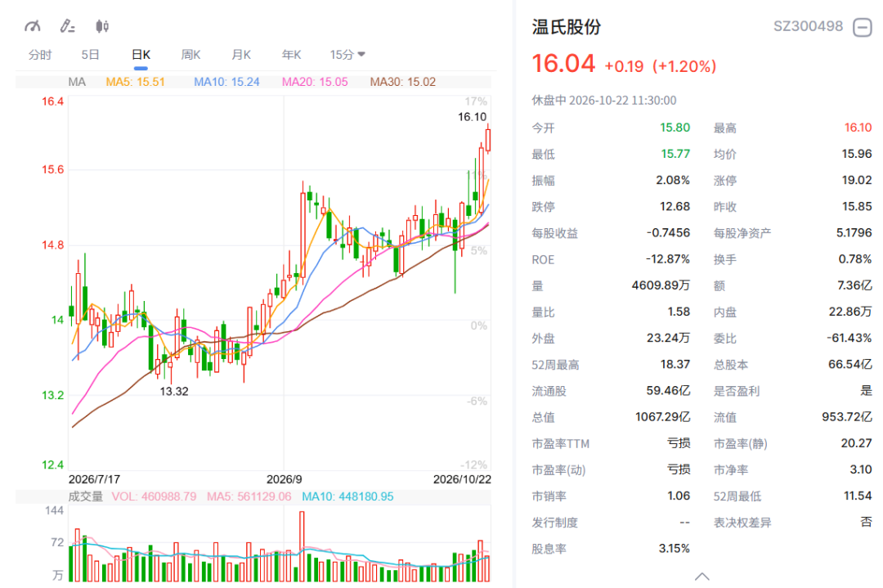The width and height of the screenshot is (883, 588).
Task: Click the 额 value 7.36亿
Action: click(x=854, y=285)
